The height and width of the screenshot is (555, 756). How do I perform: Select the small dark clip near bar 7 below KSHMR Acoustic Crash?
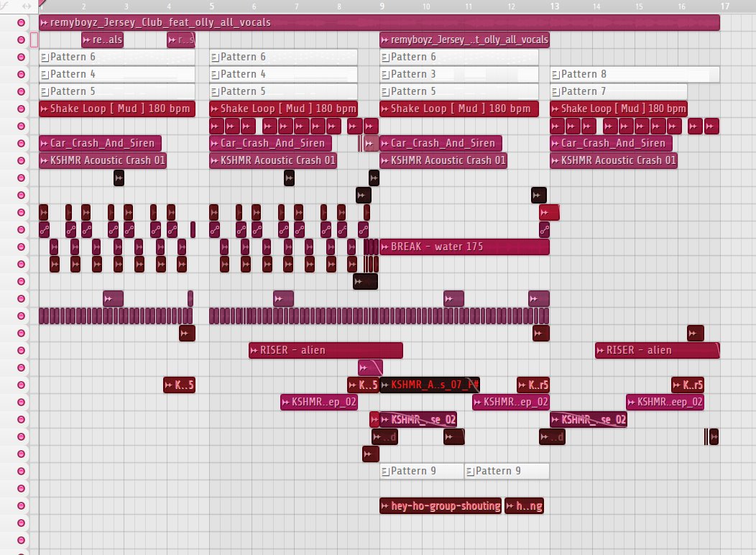click(x=289, y=178)
